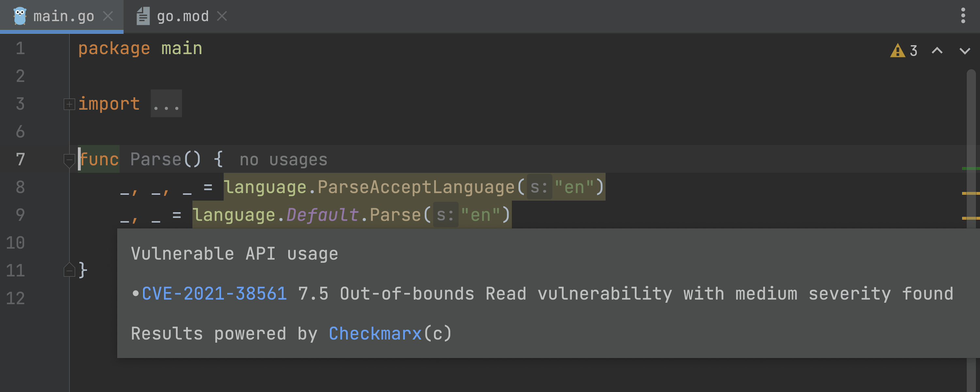The height and width of the screenshot is (392, 980).
Task: Click the Go gopher icon on main.go tab
Action: [x=20, y=16]
